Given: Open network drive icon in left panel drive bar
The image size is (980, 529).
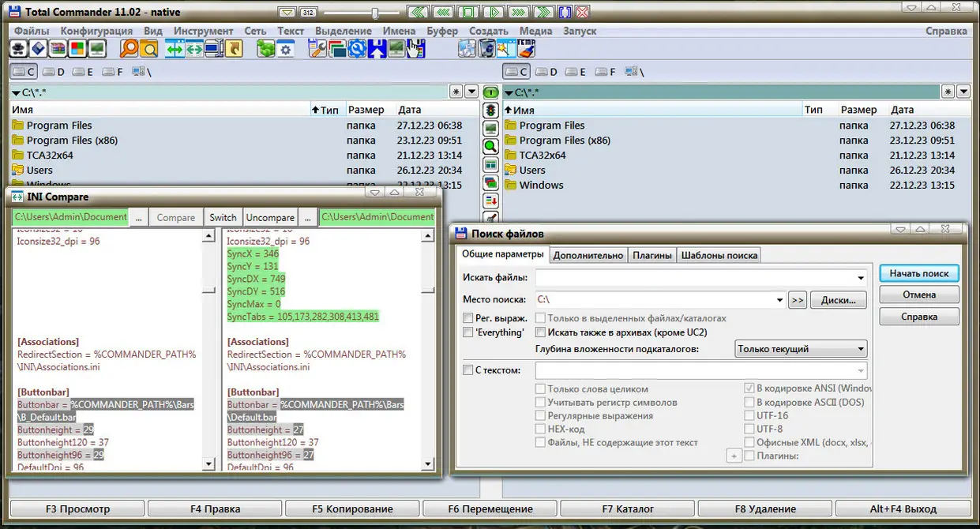Looking at the screenshot, I should click(x=141, y=72).
